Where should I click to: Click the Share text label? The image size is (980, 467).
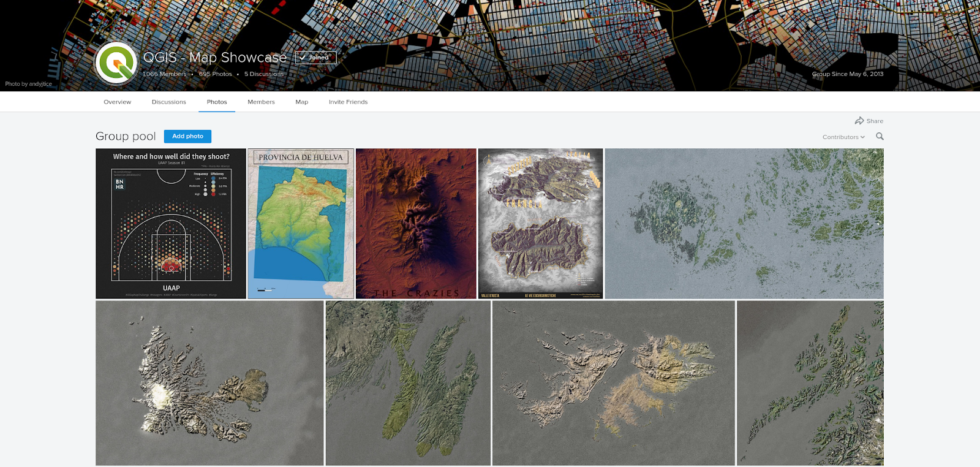(875, 121)
